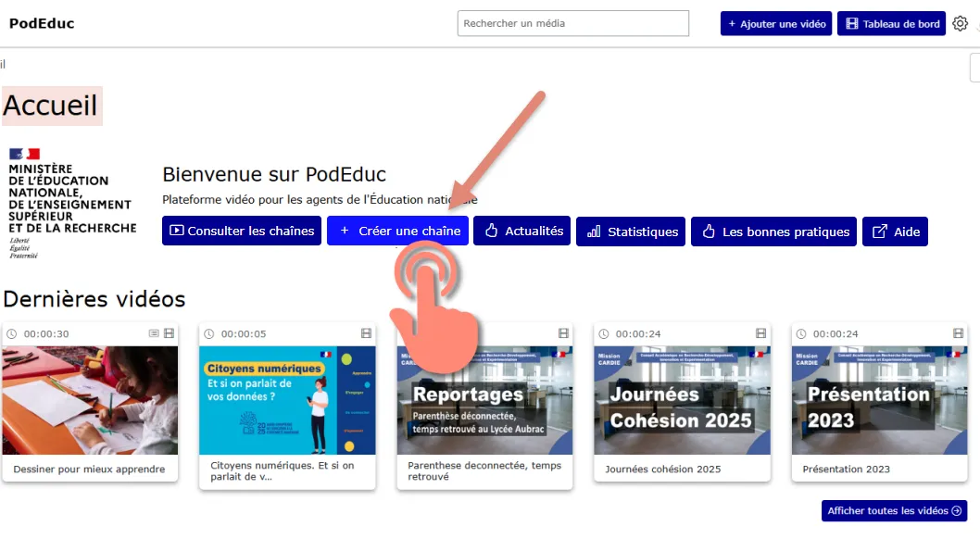Open Les bonnes pratiques
Viewport: 980px width, 551px height.
773,232
